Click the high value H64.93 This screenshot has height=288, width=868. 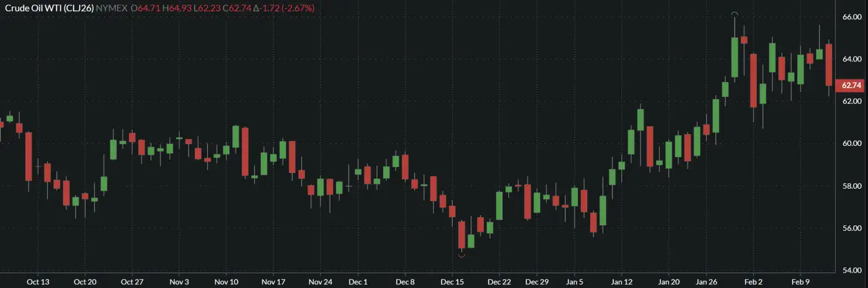[x=176, y=9]
